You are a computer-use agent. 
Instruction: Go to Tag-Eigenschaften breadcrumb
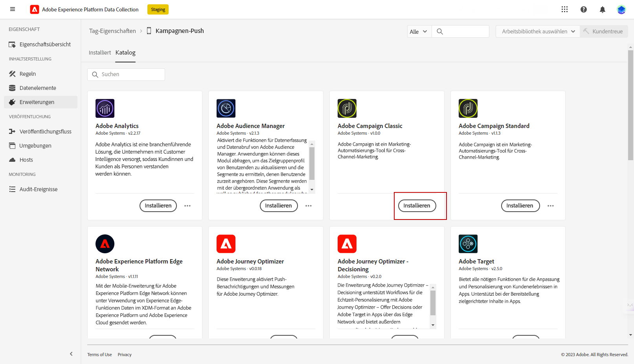coord(112,31)
